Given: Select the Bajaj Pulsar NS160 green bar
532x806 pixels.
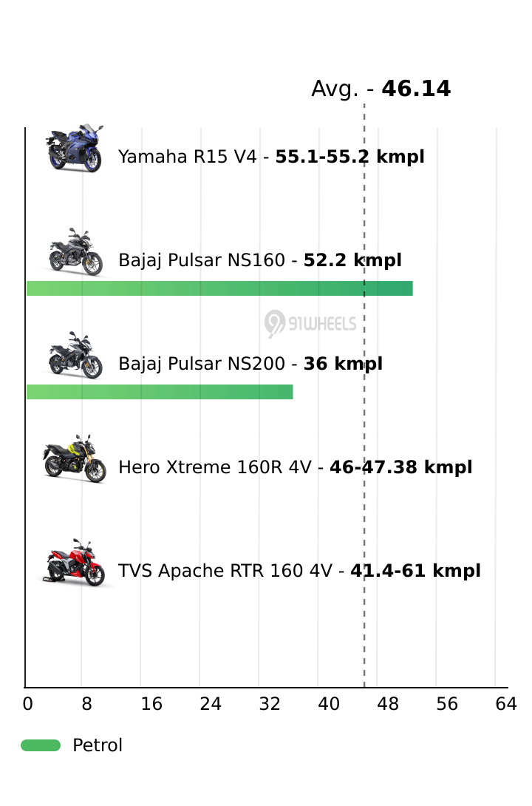Looking at the screenshot, I should tap(219, 288).
